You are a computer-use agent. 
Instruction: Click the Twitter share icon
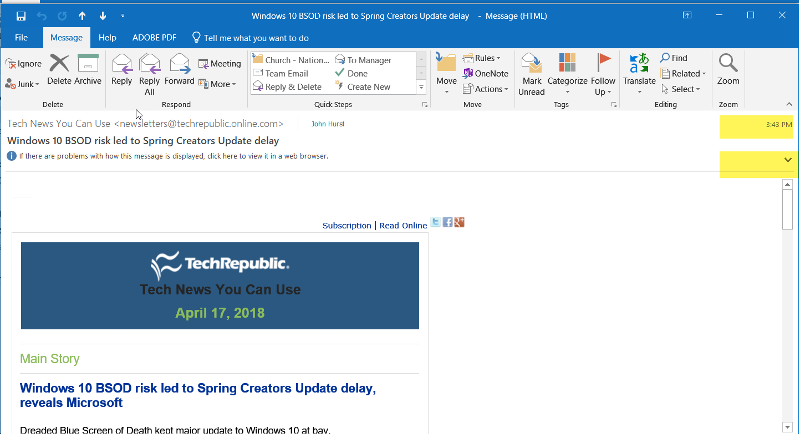[x=436, y=222]
